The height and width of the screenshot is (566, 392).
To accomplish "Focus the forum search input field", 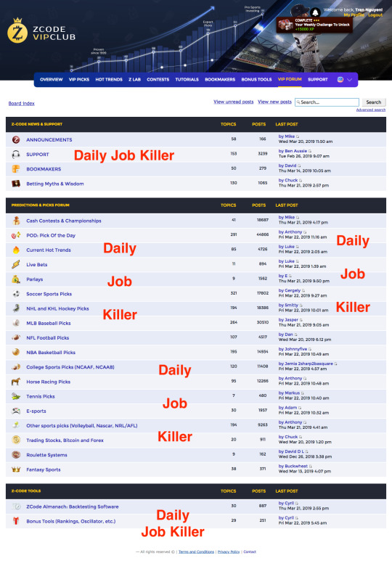I will tap(327, 102).
